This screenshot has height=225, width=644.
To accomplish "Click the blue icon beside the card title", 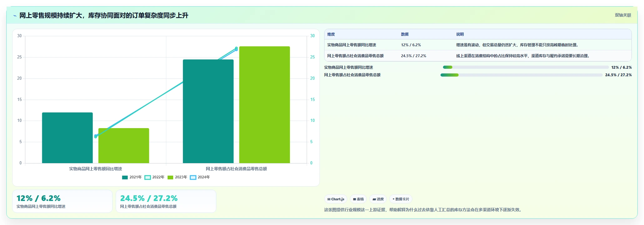I will [x=15, y=16].
